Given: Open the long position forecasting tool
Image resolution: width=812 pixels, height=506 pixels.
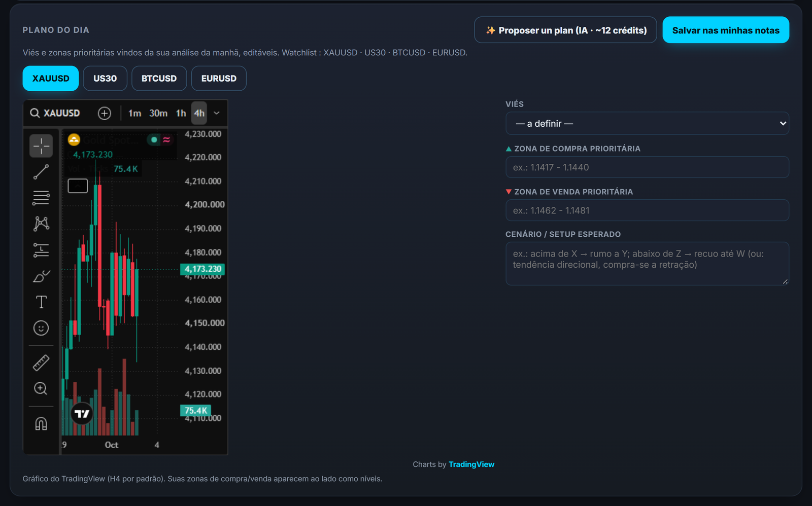Looking at the screenshot, I should (x=41, y=250).
